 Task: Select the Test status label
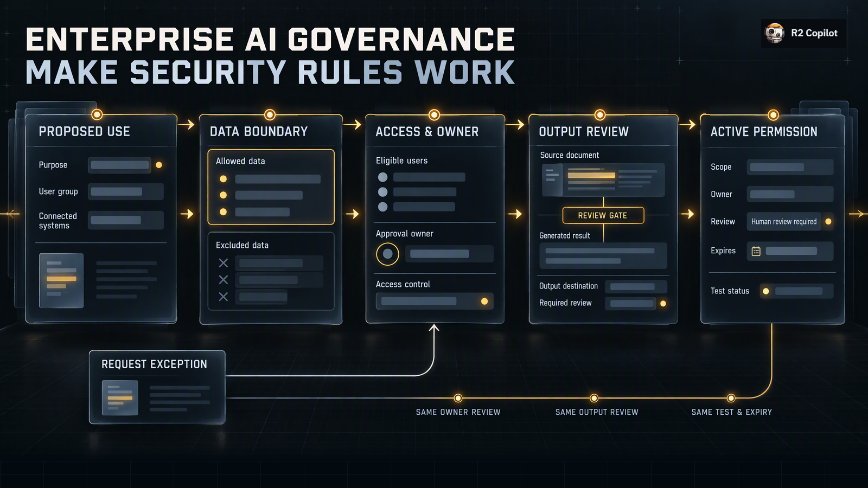pyautogui.click(x=730, y=291)
